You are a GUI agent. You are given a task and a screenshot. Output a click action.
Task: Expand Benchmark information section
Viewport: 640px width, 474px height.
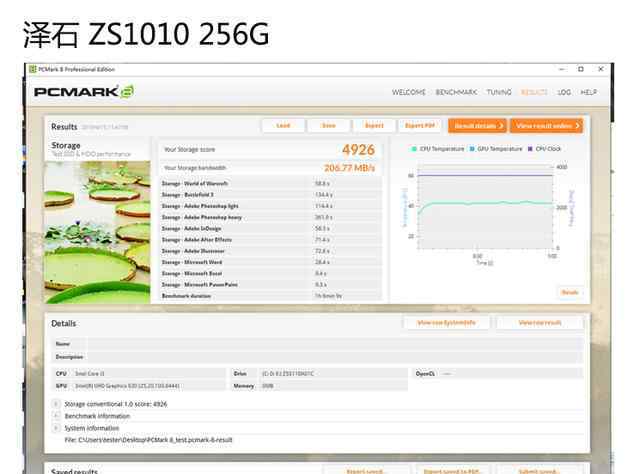click(x=56, y=416)
